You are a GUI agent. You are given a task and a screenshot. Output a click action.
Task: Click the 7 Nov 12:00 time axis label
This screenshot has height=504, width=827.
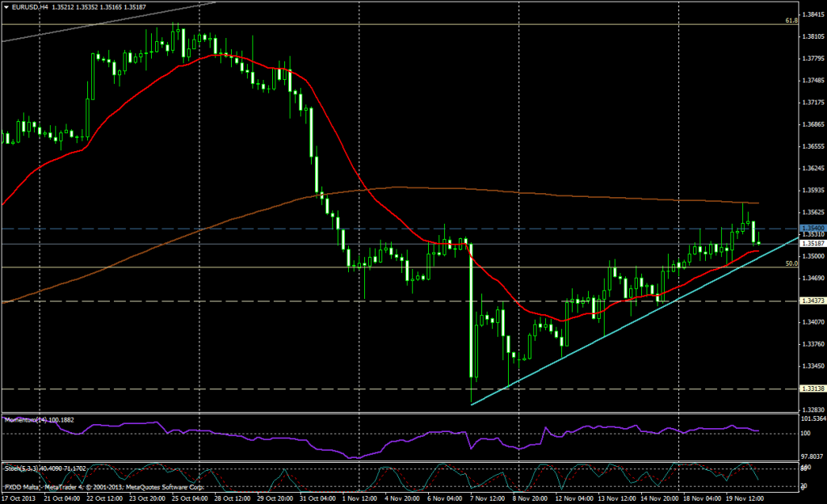tap(486, 498)
